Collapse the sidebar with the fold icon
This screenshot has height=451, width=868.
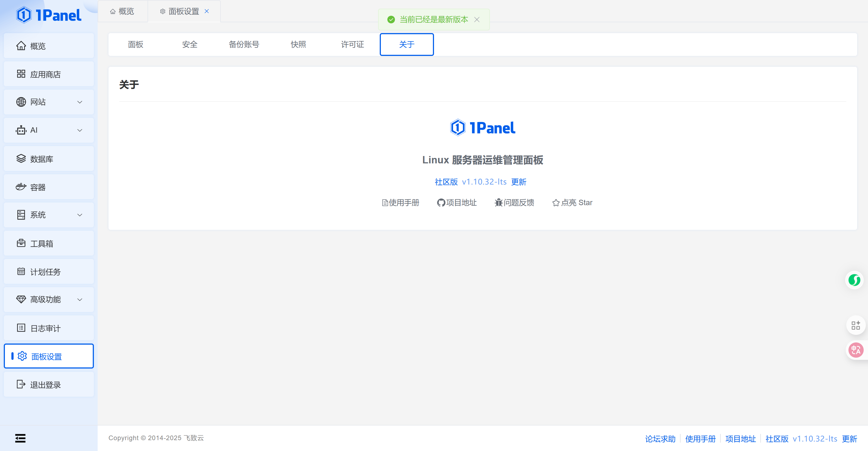click(x=20, y=438)
